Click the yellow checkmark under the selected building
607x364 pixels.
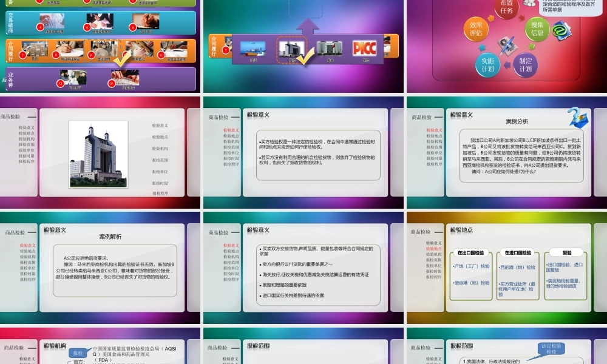coord(305,59)
